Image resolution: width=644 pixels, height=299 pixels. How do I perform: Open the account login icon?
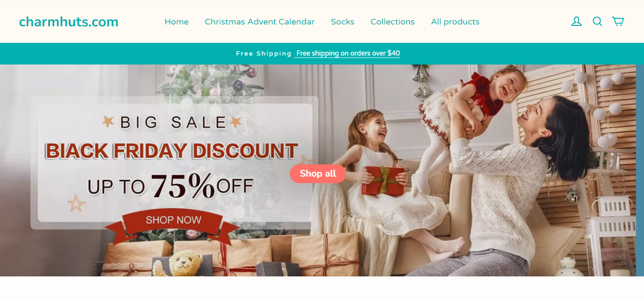(576, 22)
